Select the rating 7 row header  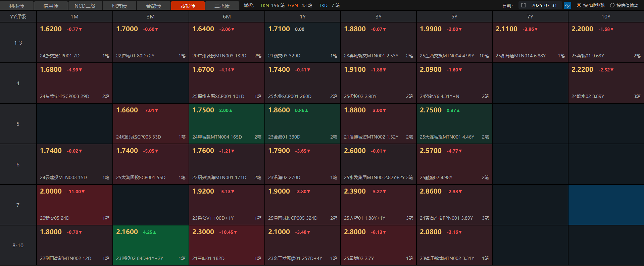tap(18, 205)
